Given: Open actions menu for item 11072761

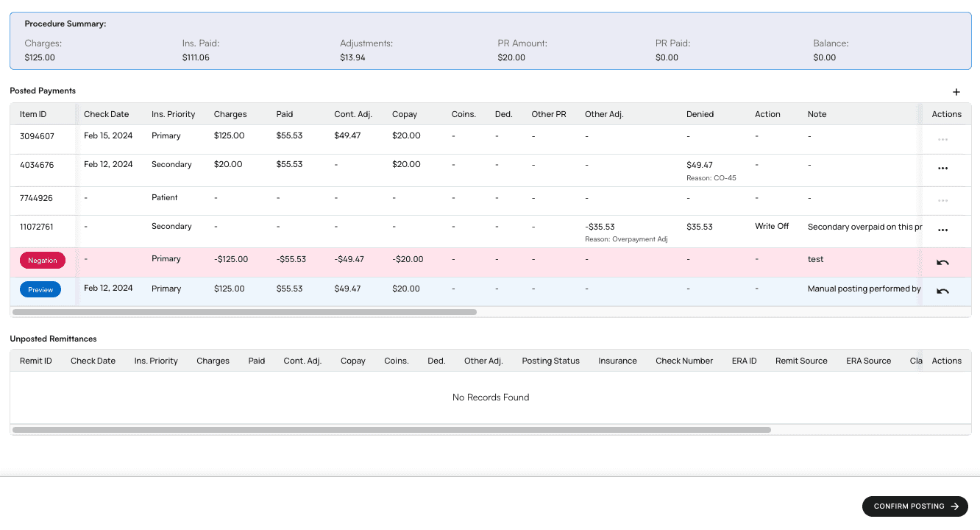Looking at the screenshot, I should click(942, 230).
